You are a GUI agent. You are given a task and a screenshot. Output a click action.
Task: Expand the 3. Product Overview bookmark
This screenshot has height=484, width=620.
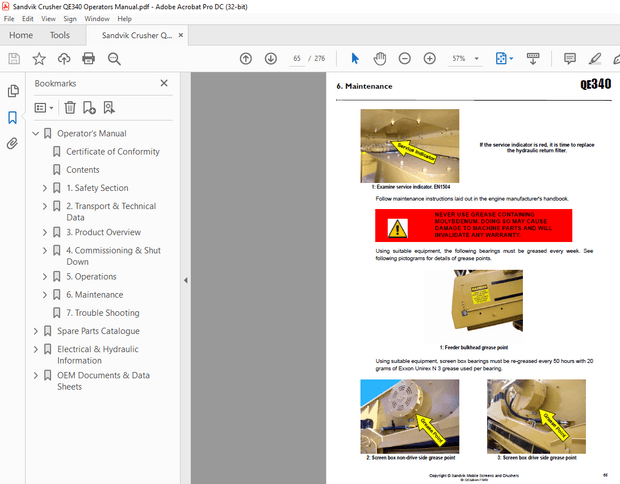45,233
